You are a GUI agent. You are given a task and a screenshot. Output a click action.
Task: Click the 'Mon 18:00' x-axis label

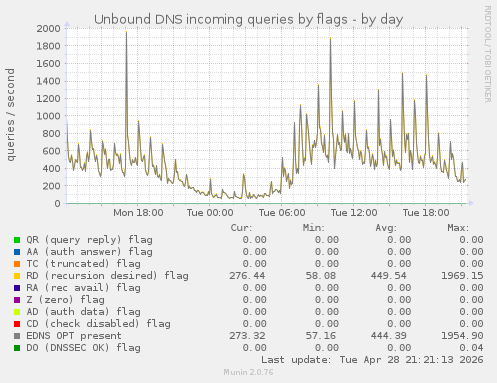(138, 213)
